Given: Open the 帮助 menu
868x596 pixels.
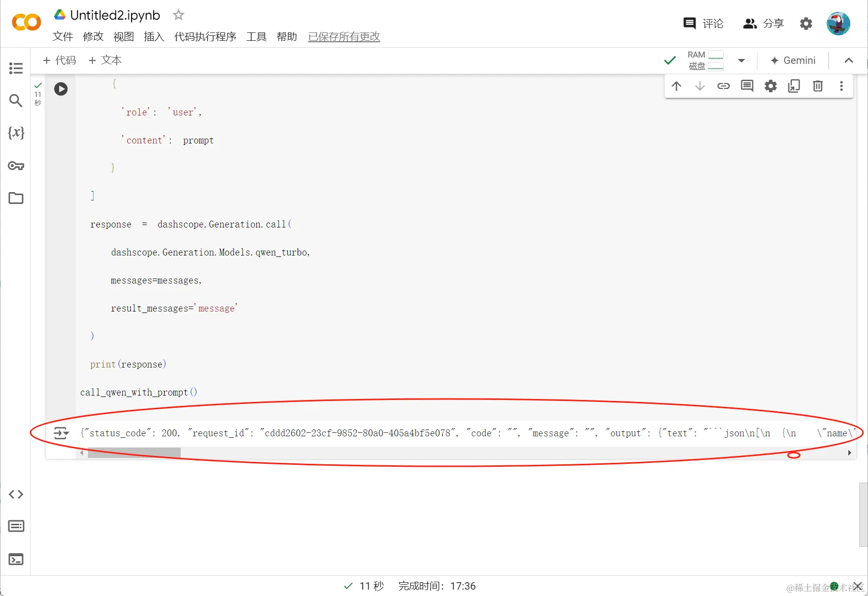Looking at the screenshot, I should tap(287, 36).
